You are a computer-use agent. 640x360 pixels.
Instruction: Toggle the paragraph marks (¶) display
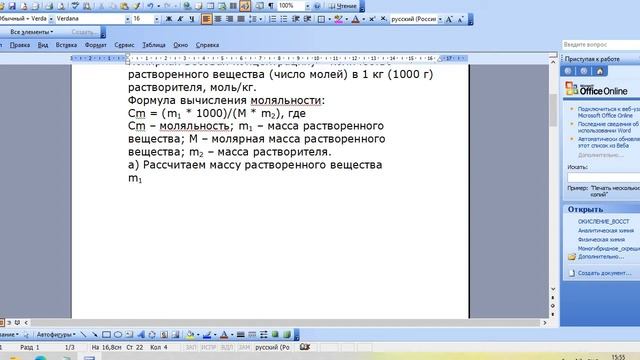click(271, 6)
